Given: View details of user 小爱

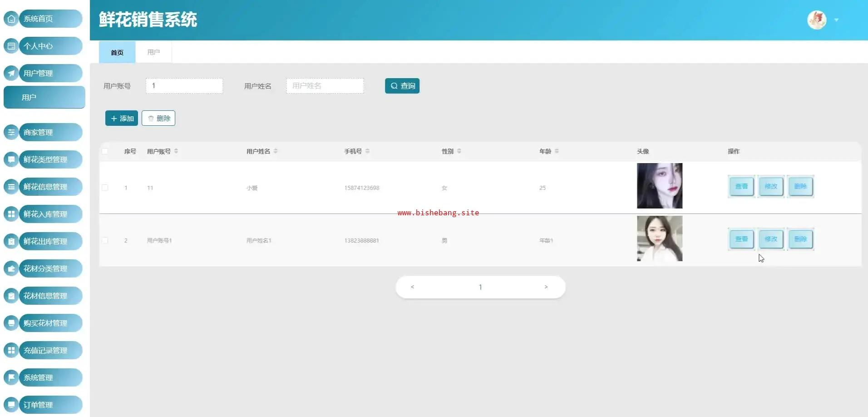Looking at the screenshot, I should coord(741,186).
